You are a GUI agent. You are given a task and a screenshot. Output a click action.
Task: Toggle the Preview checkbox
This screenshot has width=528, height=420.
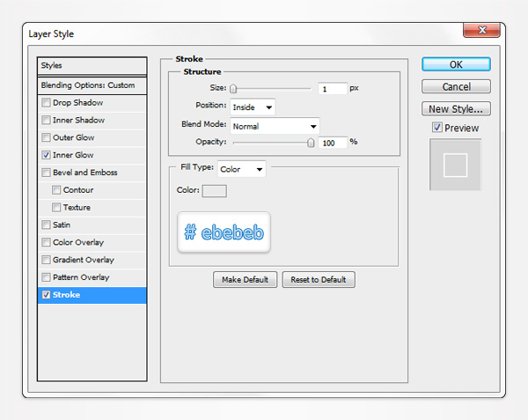click(437, 129)
